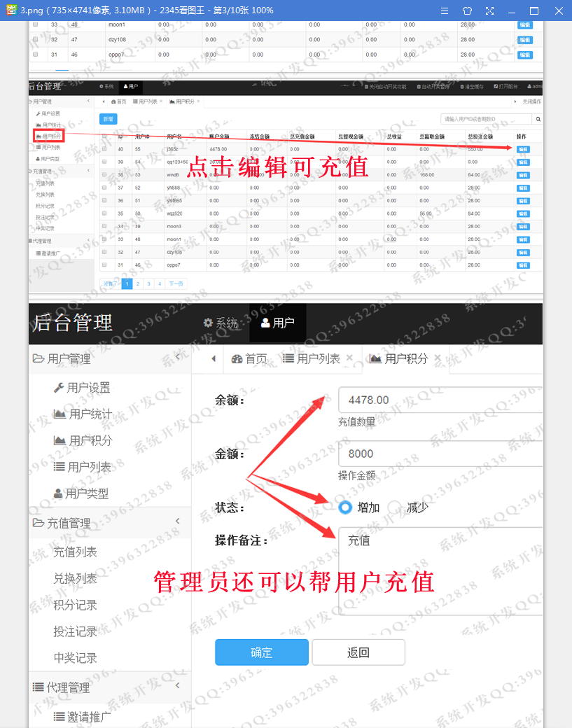Enter fullscreen with the expand-arrows icon
The width and height of the screenshot is (572, 728).
[x=489, y=10]
